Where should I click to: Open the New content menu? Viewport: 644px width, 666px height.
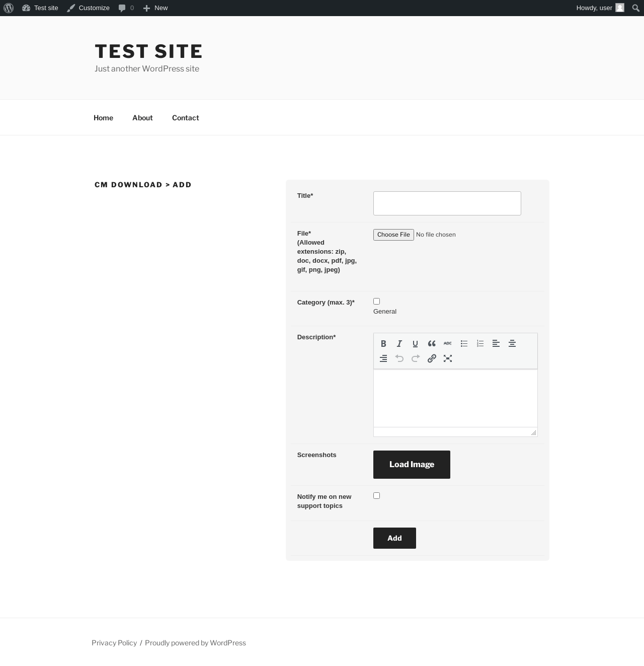(155, 8)
